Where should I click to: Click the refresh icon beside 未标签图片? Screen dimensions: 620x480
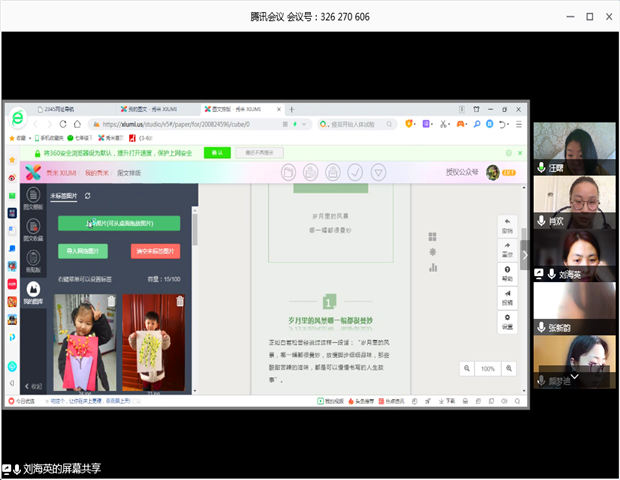pyautogui.click(x=87, y=197)
